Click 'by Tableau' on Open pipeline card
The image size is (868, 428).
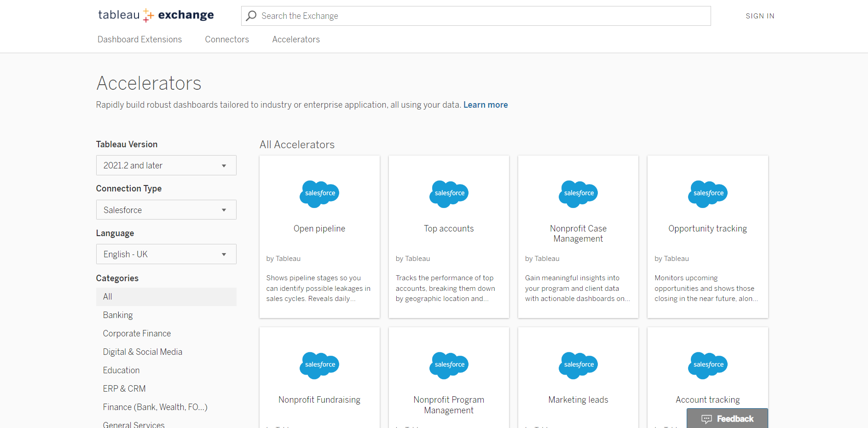pos(283,259)
